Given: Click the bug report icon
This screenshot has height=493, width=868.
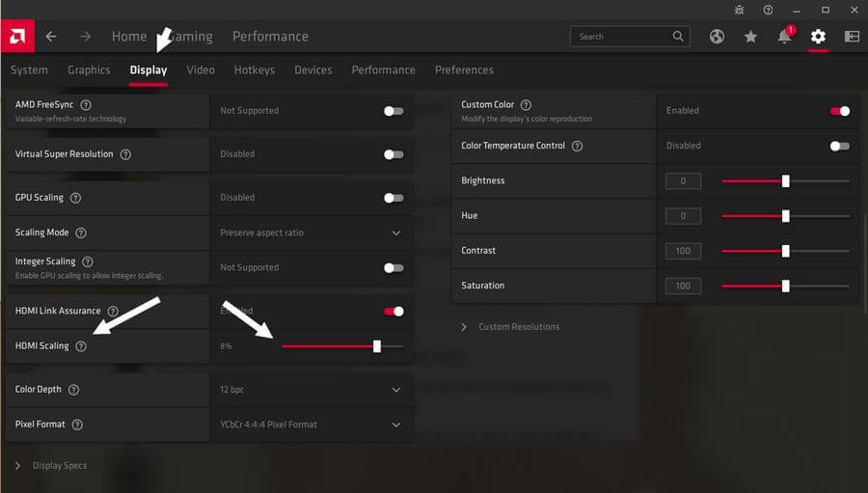Looking at the screenshot, I should coord(739,10).
